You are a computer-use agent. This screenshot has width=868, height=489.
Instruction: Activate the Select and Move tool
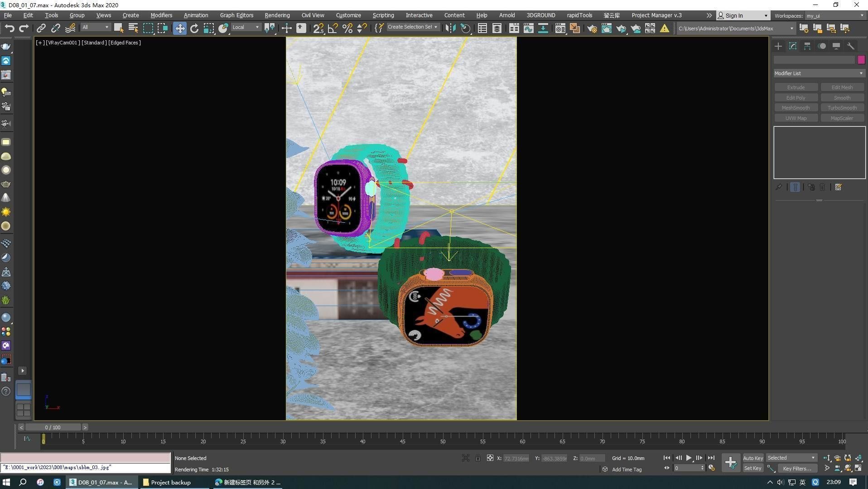click(x=180, y=29)
